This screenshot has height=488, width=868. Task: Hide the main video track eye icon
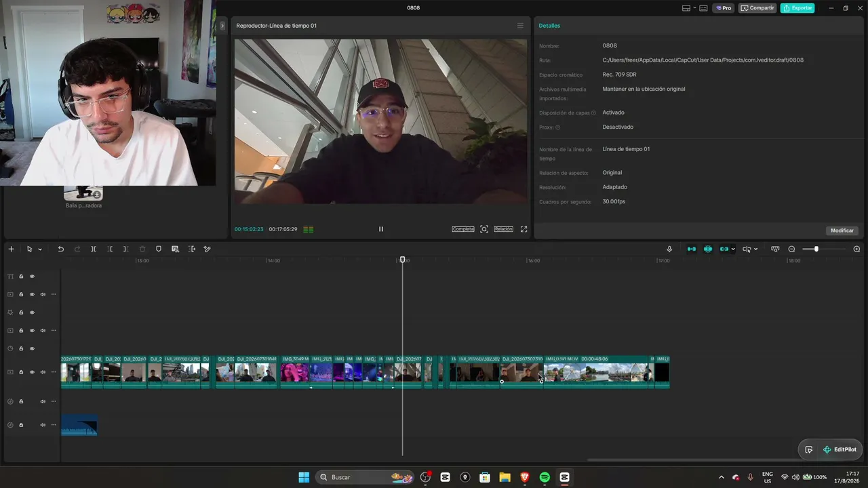pyautogui.click(x=32, y=372)
